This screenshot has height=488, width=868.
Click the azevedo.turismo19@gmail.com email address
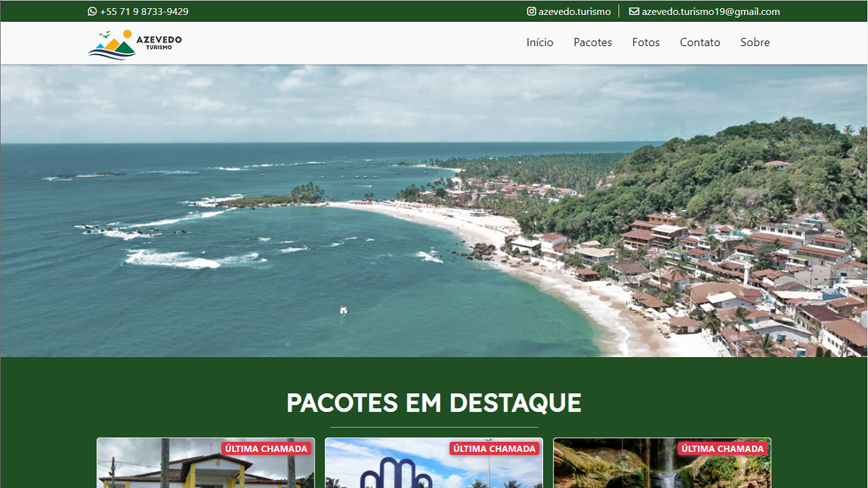(x=711, y=12)
